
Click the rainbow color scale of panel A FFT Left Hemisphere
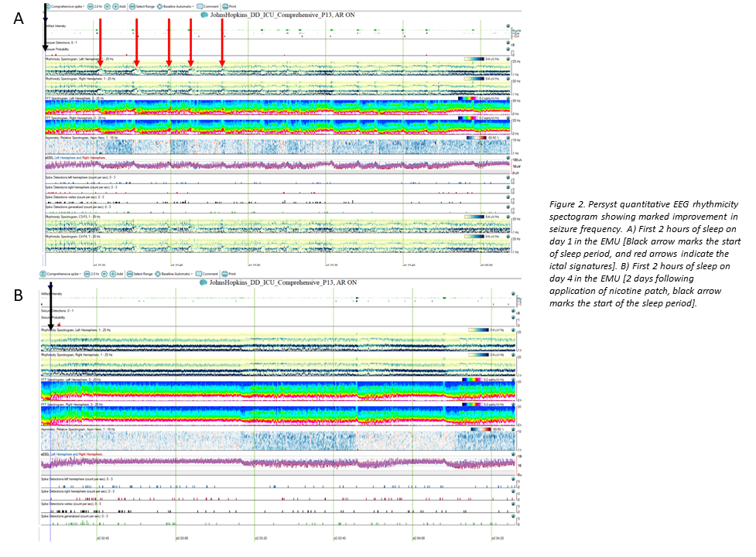pyautogui.click(x=468, y=99)
